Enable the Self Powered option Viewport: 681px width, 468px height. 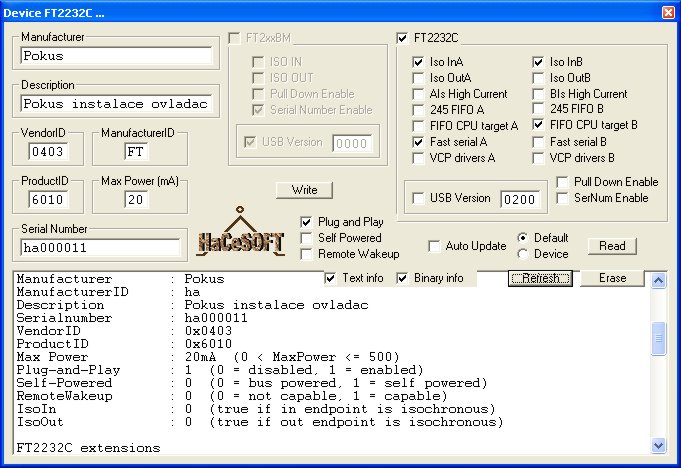pyautogui.click(x=307, y=238)
